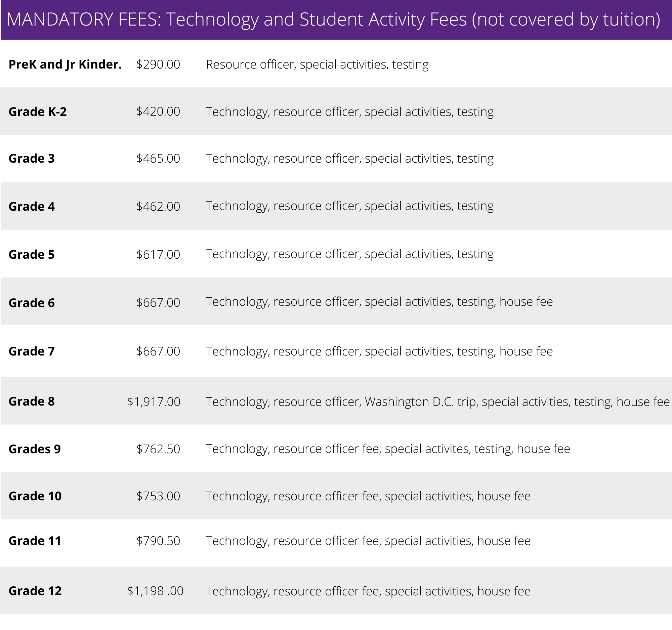This screenshot has height=630, width=672.
Task: Click the $420.00 fee amount
Action: (158, 112)
